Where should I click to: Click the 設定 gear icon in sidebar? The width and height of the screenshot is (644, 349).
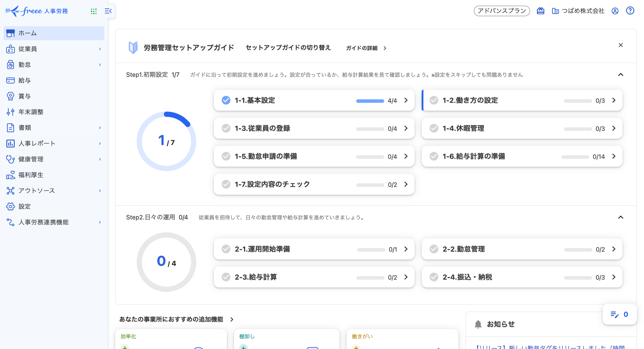tap(10, 207)
